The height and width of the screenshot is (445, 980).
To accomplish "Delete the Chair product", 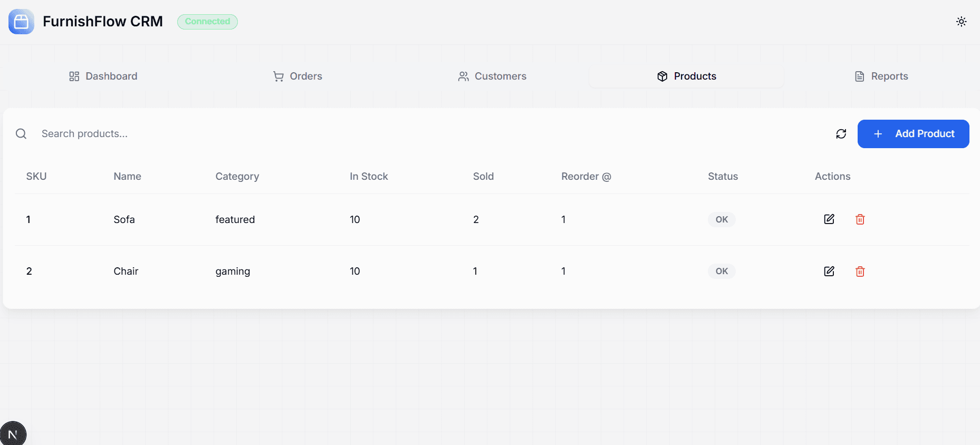I will coord(860,271).
